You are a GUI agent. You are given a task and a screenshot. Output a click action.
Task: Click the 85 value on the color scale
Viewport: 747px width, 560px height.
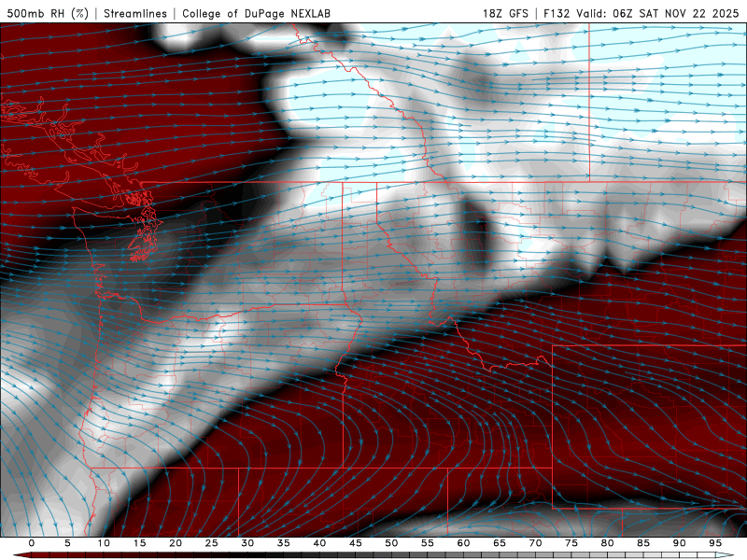(x=643, y=543)
